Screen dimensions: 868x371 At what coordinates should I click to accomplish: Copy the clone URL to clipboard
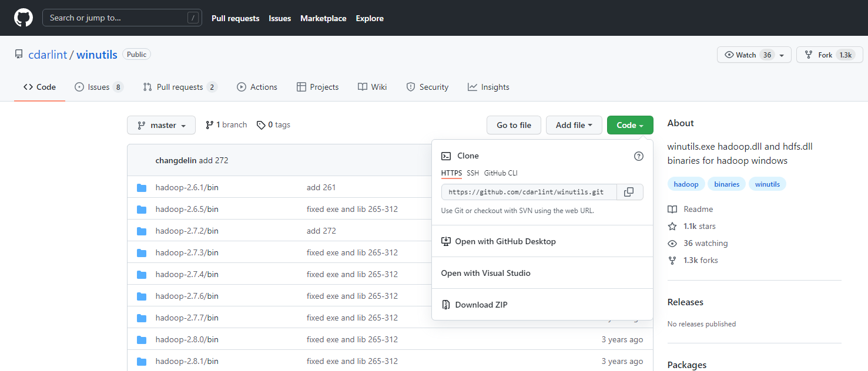click(630, 192)
